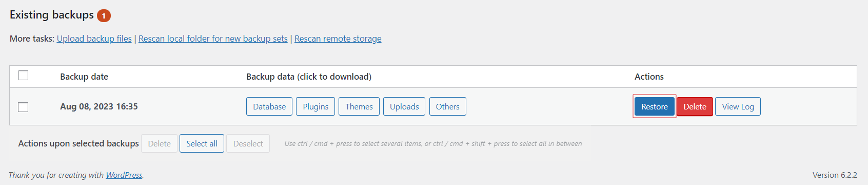Select Rescan remote storage link
Viewport: 868px width, 185px height.
pos(338,39)
